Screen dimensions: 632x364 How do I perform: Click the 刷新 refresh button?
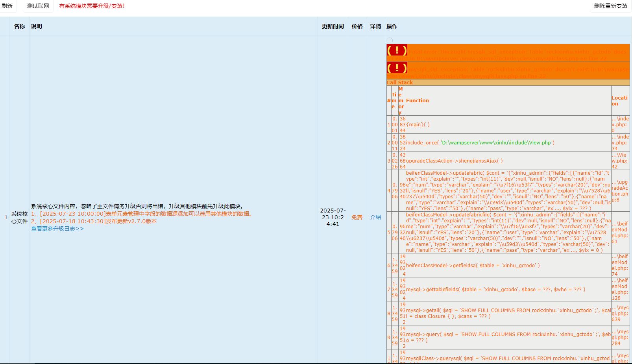click(x=7, y=6)
